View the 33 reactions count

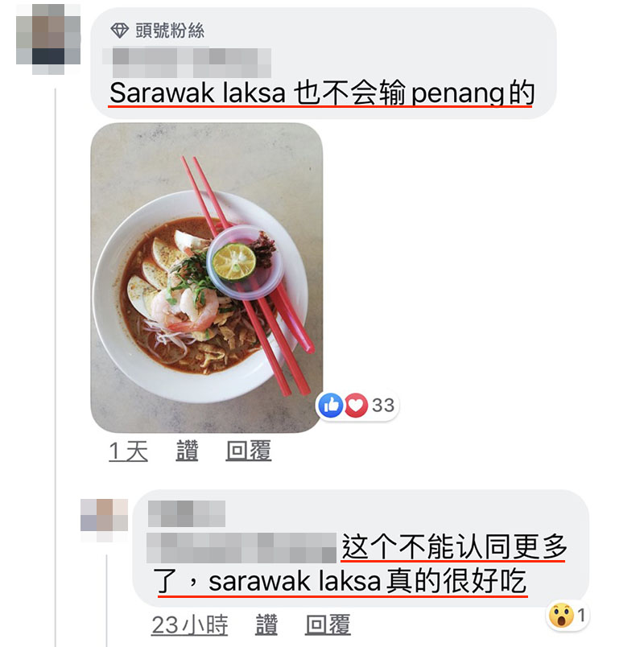383,406
